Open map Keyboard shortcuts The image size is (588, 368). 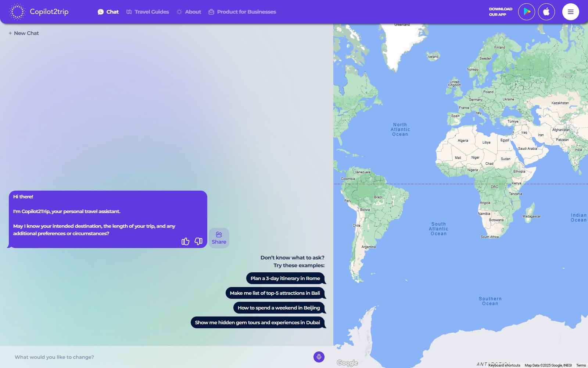(504, 365)
